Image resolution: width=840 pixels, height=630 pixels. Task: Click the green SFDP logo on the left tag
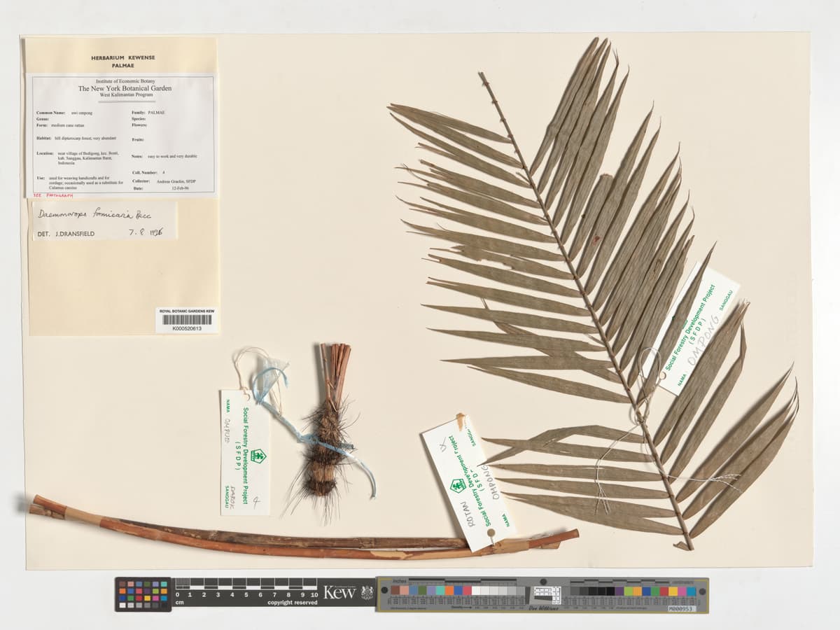[x=259, y=456]
